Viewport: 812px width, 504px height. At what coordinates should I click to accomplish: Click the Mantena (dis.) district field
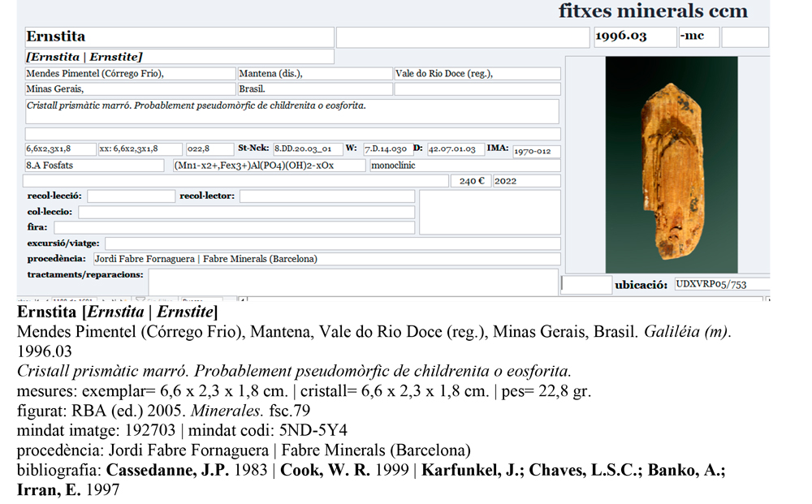314,74
